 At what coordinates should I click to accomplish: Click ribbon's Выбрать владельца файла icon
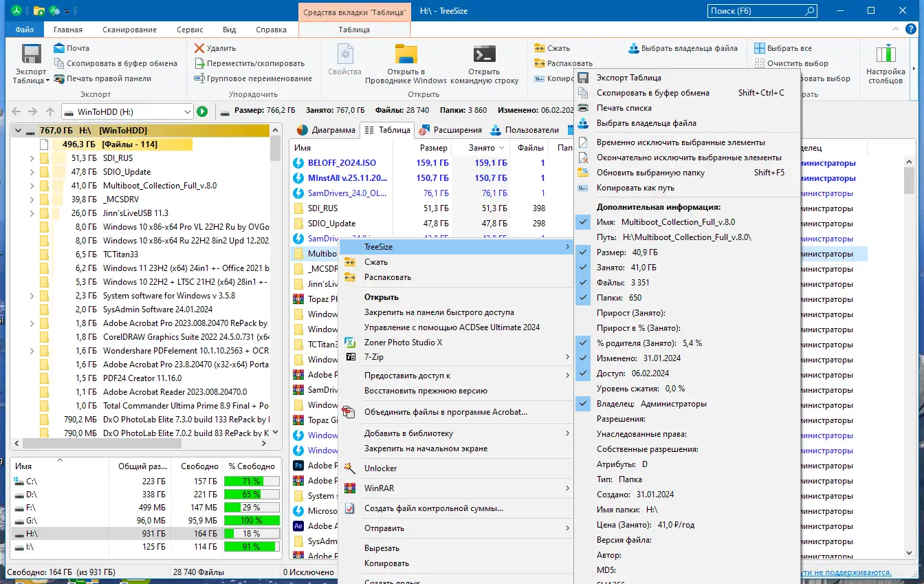click(634, 48)
